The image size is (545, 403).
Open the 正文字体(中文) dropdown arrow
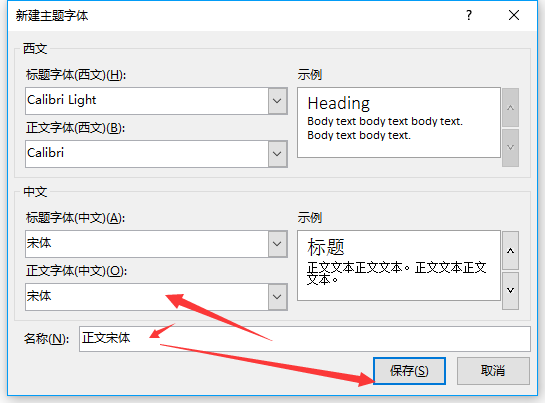click(x=277, y=297)
